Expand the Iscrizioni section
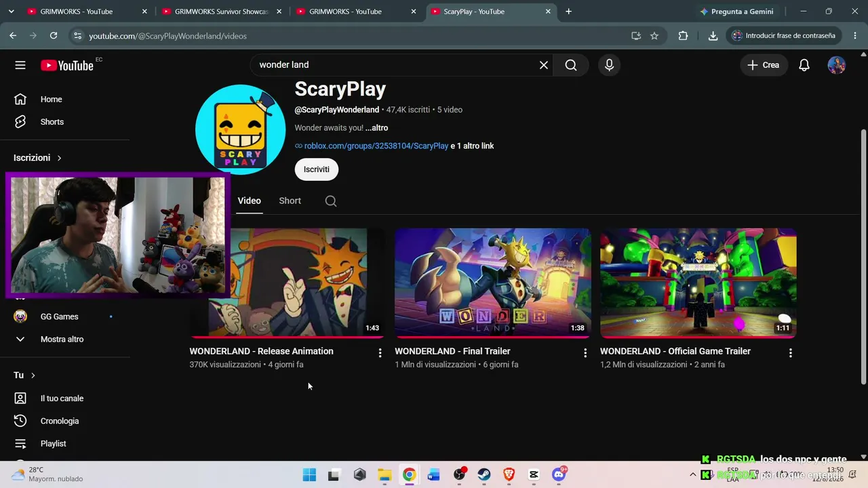 [38, 158]
